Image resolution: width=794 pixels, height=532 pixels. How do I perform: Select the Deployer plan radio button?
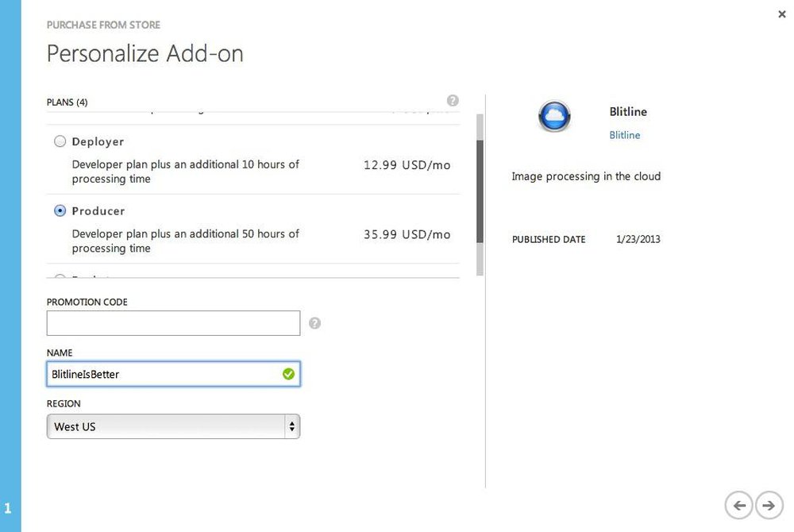[x=60, y=141]
